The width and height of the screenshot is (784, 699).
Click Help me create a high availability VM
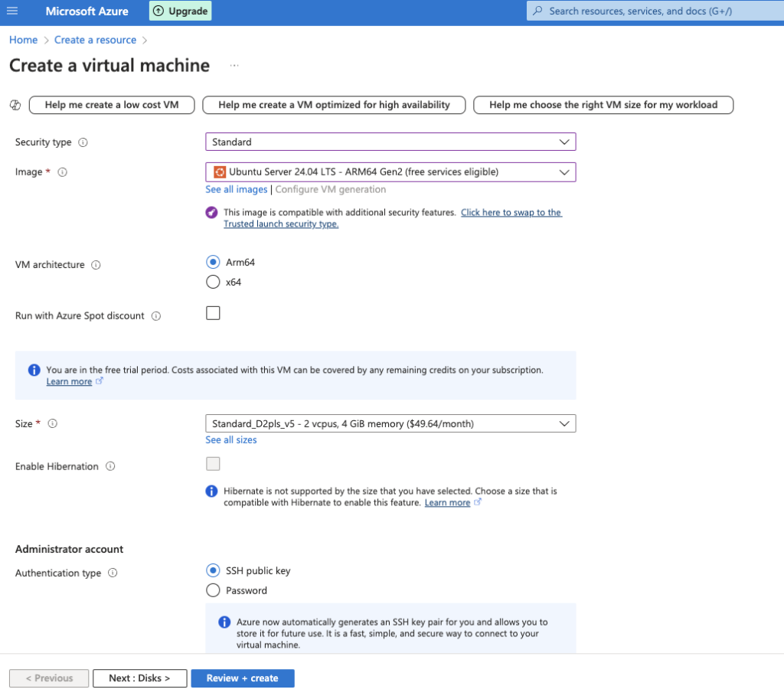334,105
